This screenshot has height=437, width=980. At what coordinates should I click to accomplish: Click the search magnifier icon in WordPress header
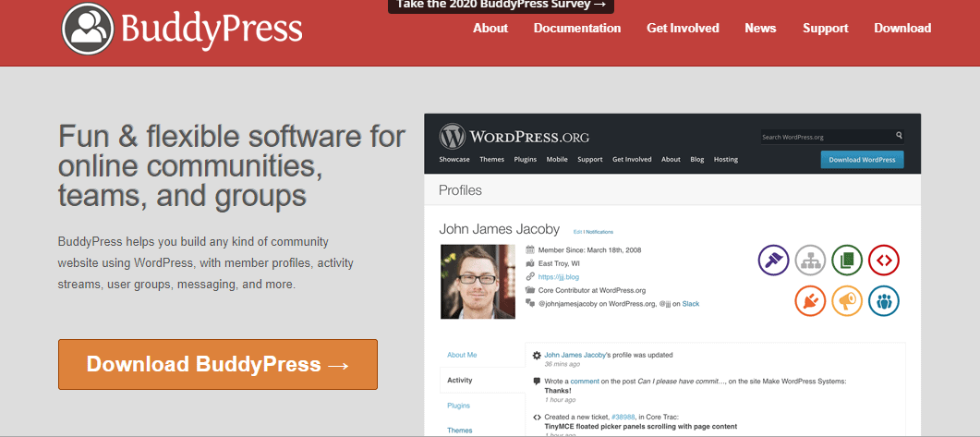[899, 135]
